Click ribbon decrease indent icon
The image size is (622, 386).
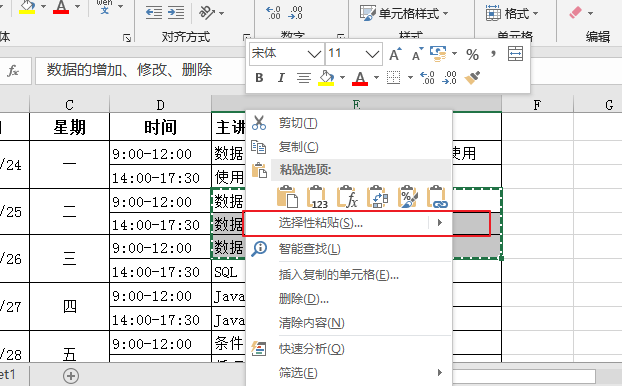tap(154, 13)
